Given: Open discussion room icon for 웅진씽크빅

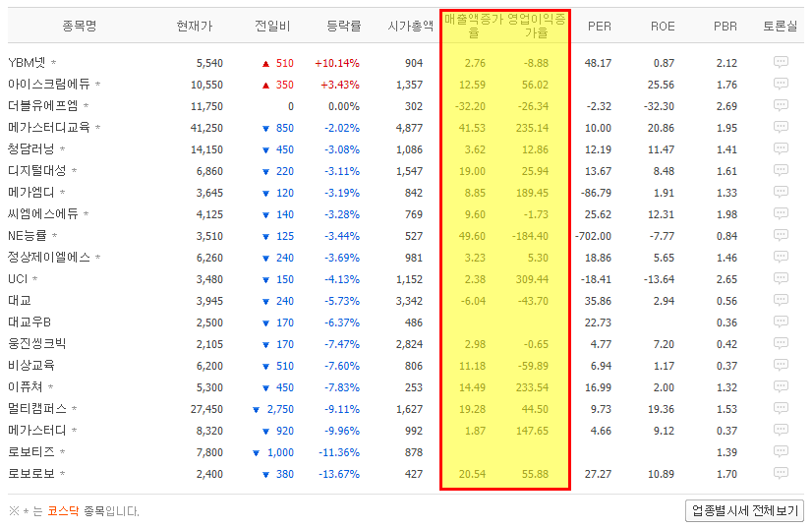Looking at the screenshot, I should (x=781, y=343).
